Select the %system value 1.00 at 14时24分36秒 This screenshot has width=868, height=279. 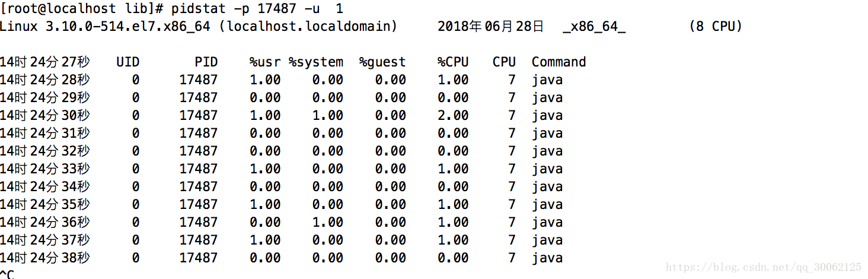tap(328, 223)
